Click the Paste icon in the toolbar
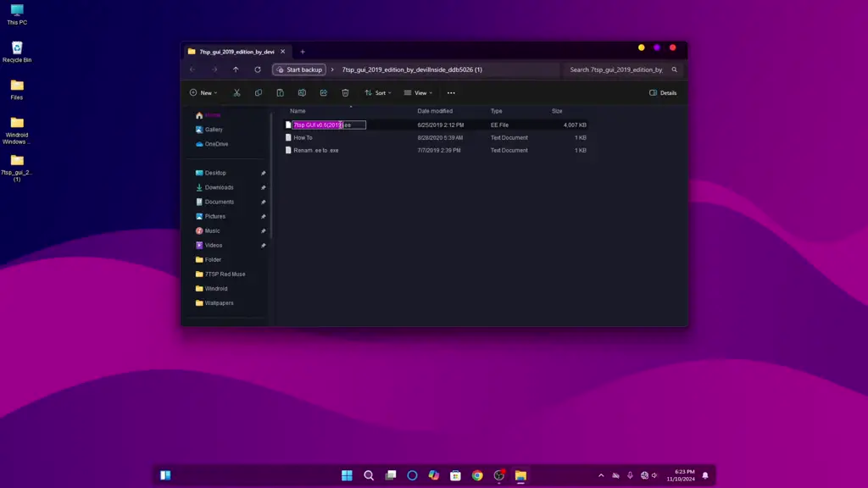This screenshot has width=868, height=488. coord(281,92)
